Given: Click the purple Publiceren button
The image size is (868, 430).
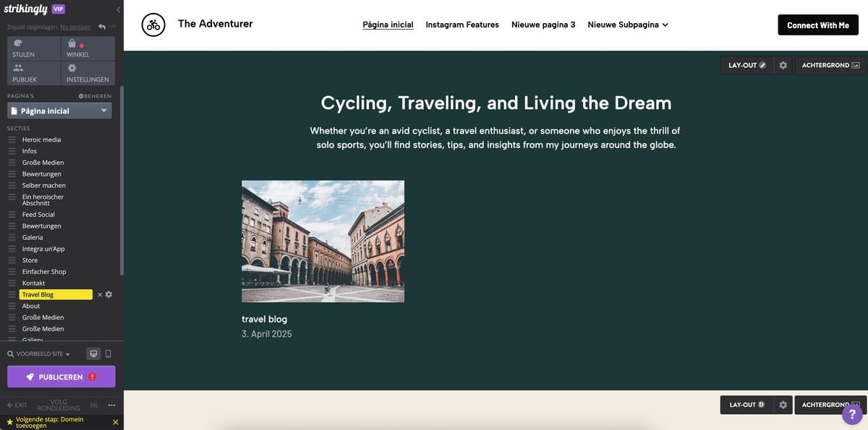Looking at the screenshot, I should [x=61, y=377].
